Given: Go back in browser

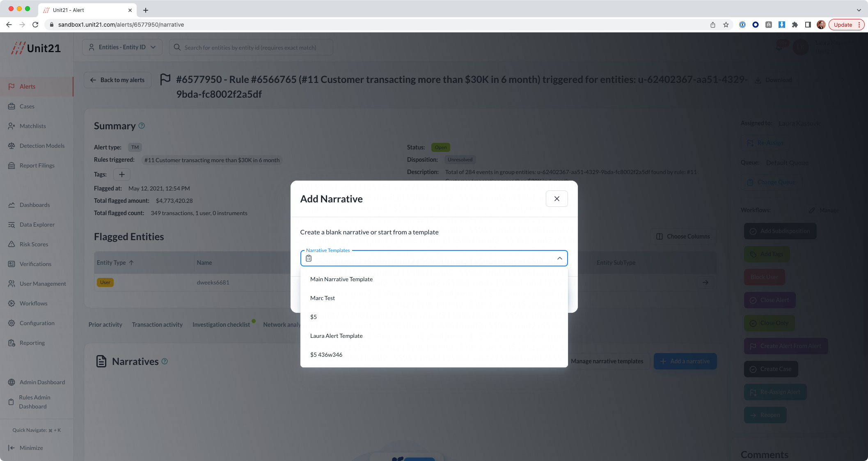Looking at the screenshot, I should [x=9, y=25].
